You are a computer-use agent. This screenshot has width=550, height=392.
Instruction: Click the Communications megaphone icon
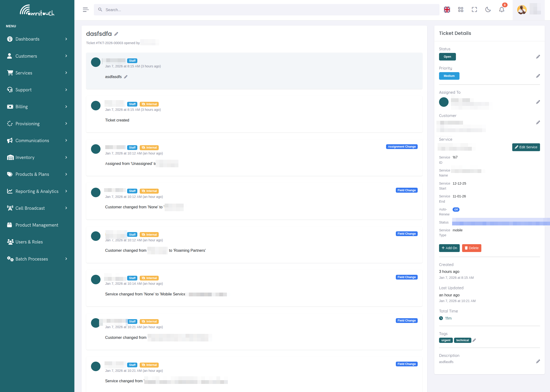[10, 140]
